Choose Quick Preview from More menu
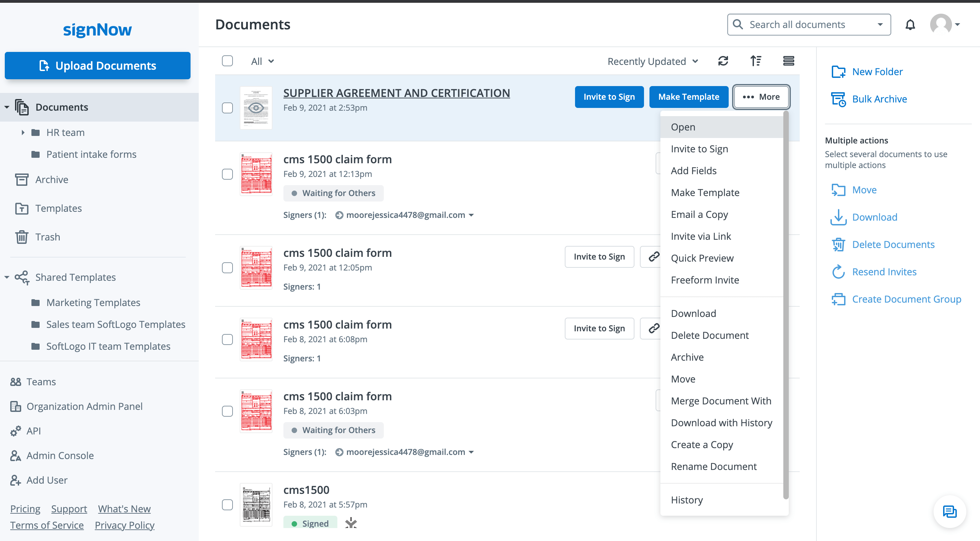 [702, 258]
